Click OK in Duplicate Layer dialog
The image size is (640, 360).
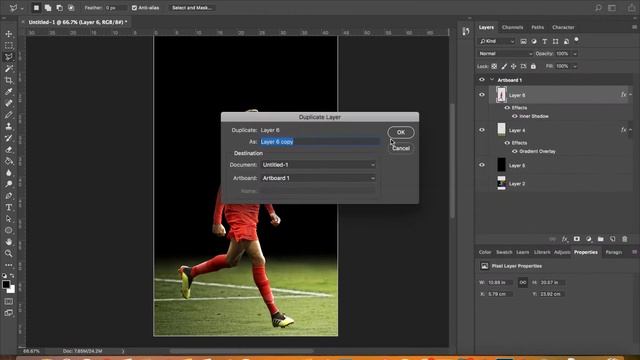(401, 132)
